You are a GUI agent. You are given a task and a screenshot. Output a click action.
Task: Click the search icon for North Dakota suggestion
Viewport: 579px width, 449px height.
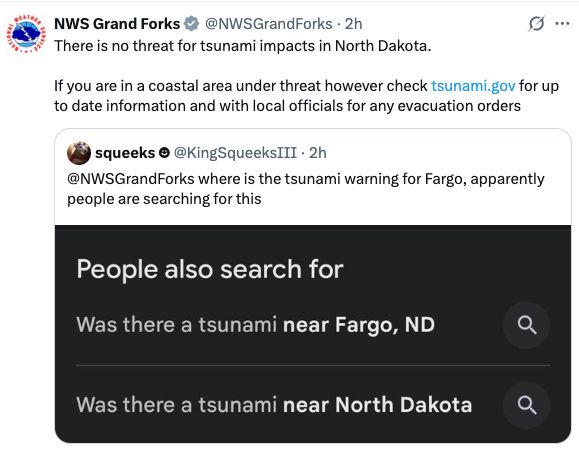(527, 405)
